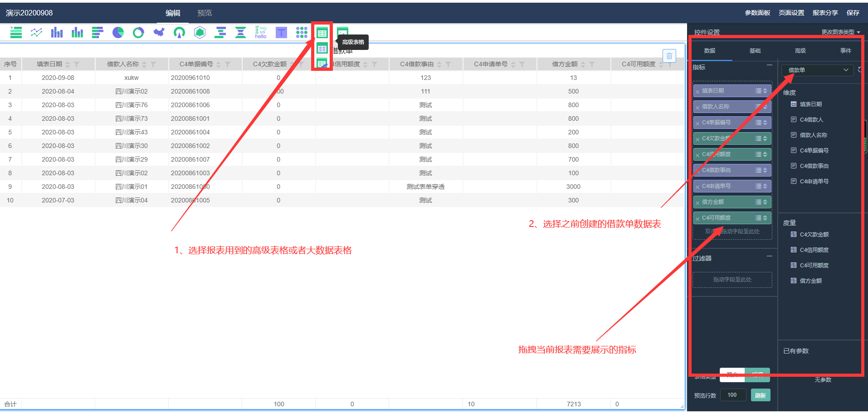This screenshot has height=414, width=868.
Task: Filter the C4申请单号 column
Action: click(522, 64)
